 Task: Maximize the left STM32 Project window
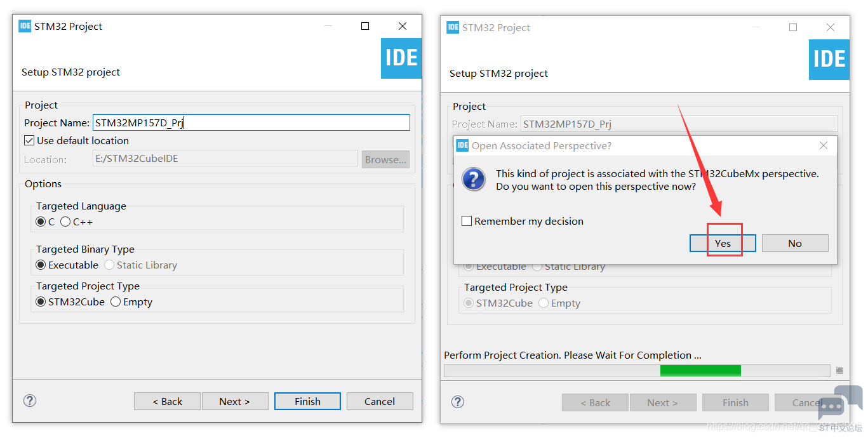(365, 26)
